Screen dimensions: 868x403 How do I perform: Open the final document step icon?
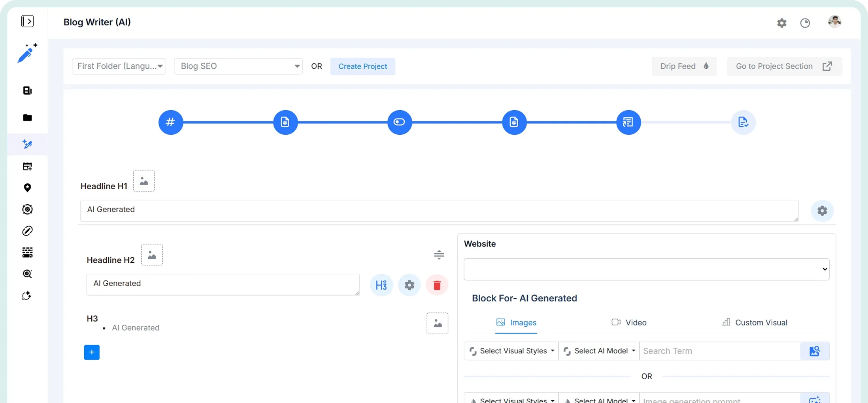coord(743,122)
